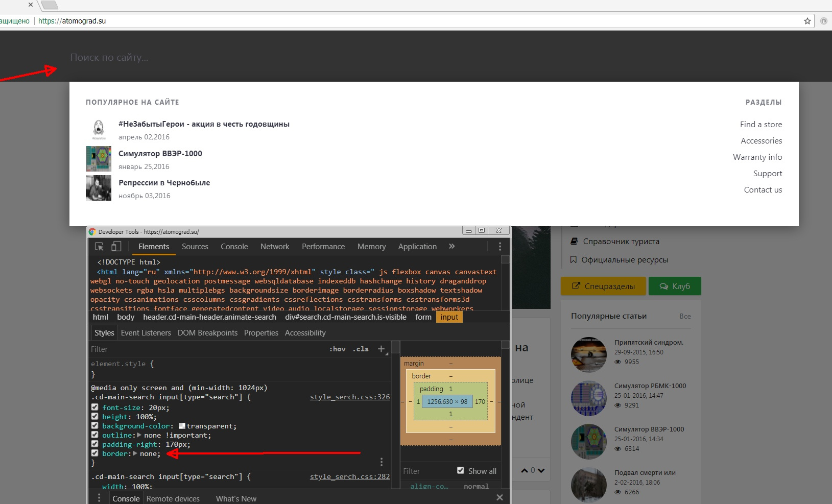
Task: Switch to the Sources tab
Action: pos(195,246)
